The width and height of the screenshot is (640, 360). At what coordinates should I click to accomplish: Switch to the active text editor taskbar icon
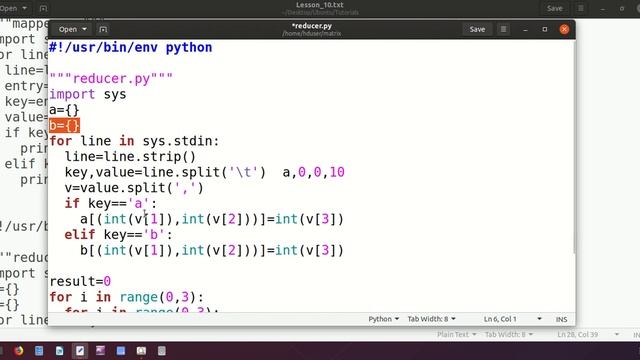(80, 351)
